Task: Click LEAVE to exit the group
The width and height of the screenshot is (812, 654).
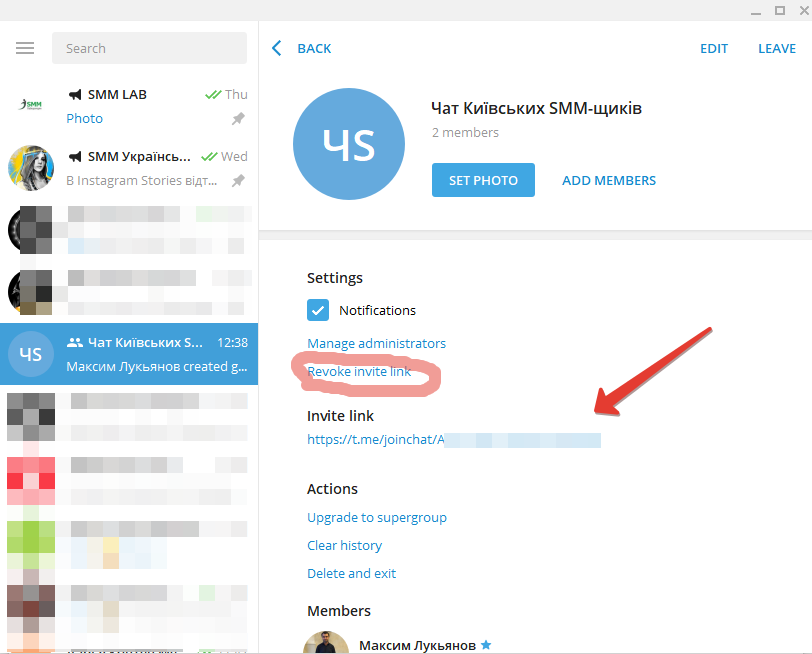Action: 777,48
